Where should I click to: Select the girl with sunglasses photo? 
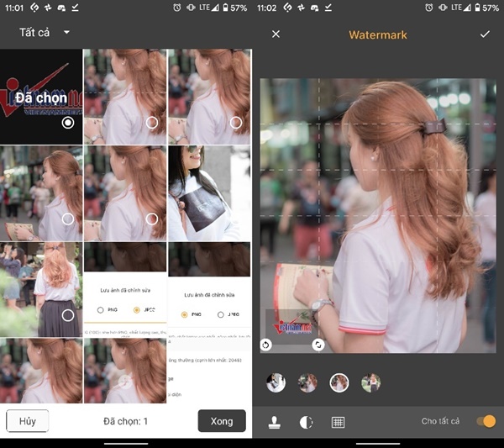(208, 193)
